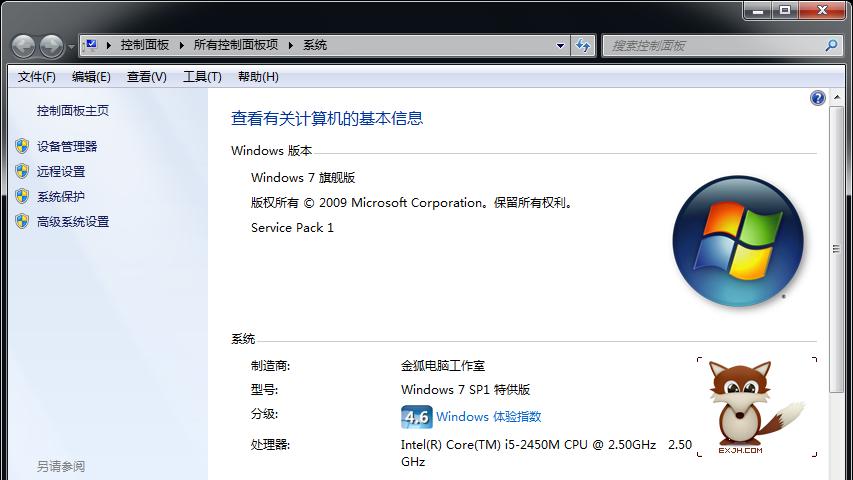
Task: Click the Service Pack 1 text
Action: (292, 227)
